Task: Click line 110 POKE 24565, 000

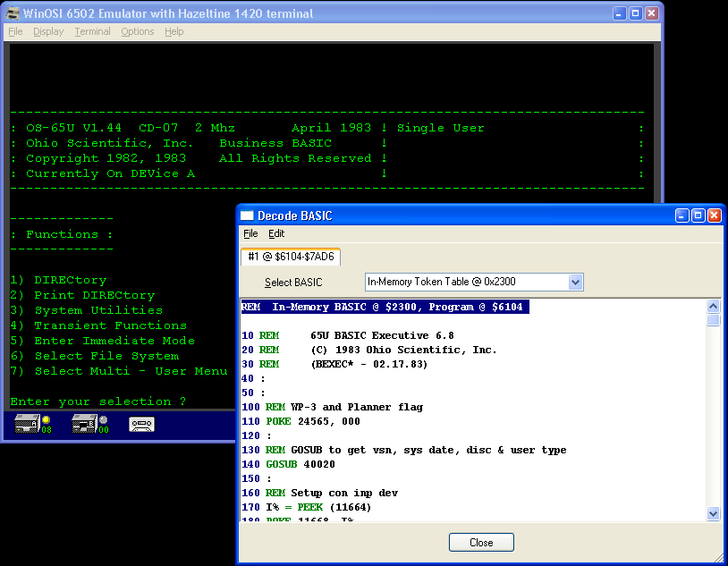Action: [x=301, y=422]
